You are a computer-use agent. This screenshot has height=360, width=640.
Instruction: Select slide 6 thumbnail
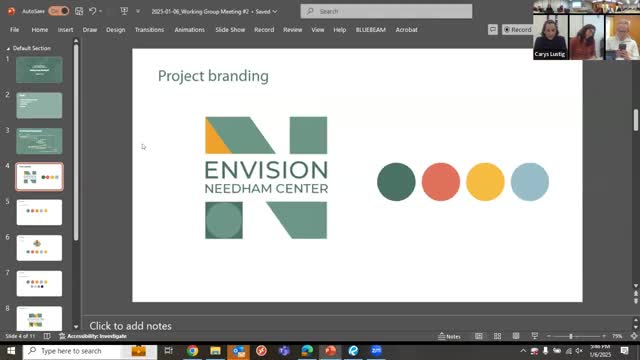(x=39, y=248)
